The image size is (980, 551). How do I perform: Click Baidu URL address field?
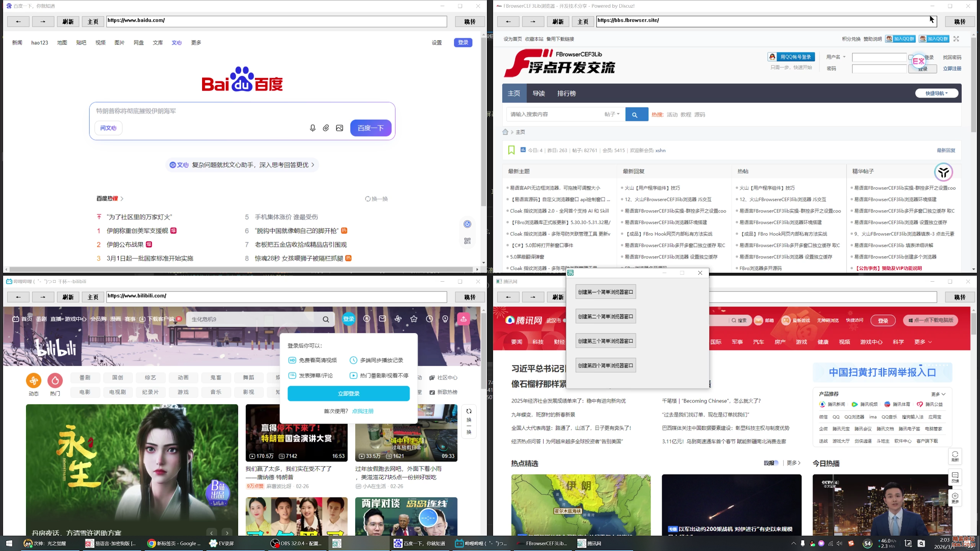(277, 21)
